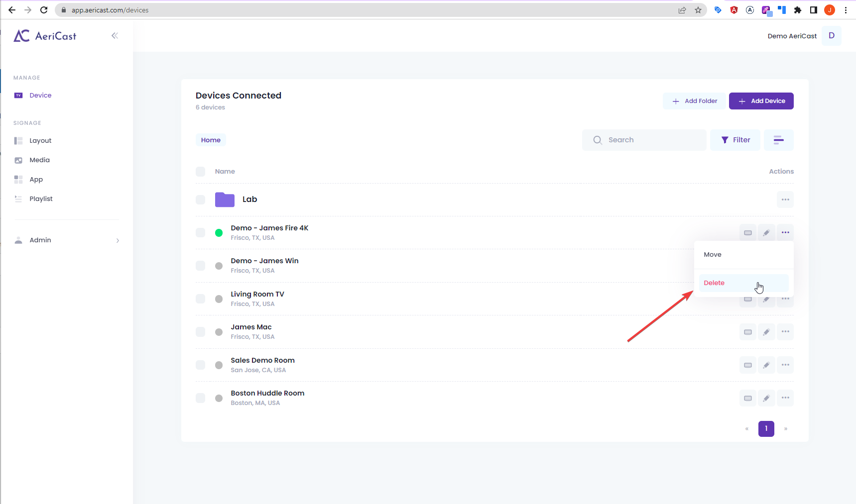The width and height of the screenshot is (856, 504).
Task: Click the Living Room TV device name
Action: [x=257, y=294]
